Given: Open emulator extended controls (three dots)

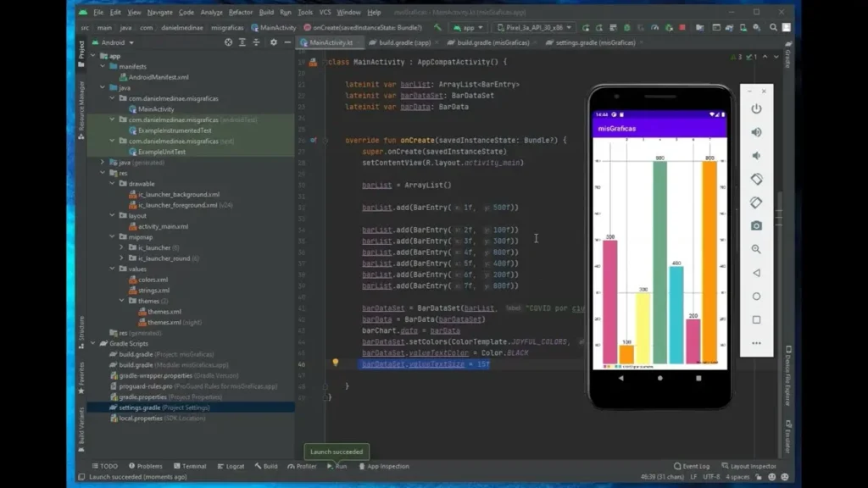Looking at the screenshot, I should pyautogui.click(x=756, y=343).
